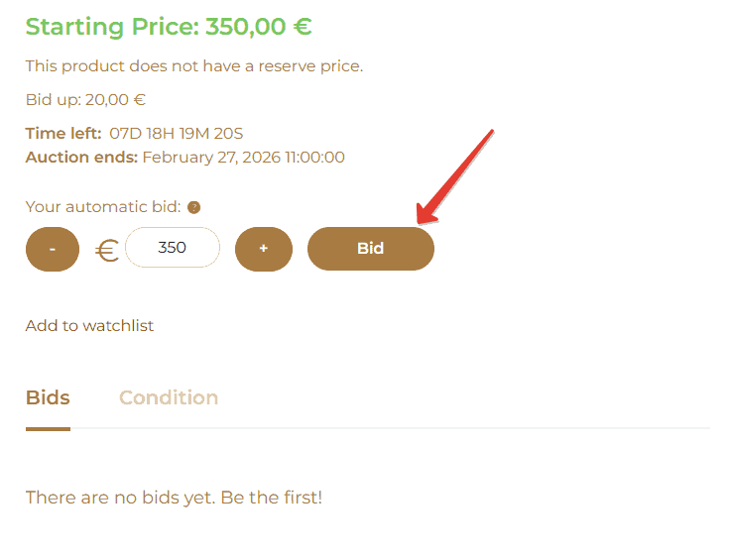Click the Your automatic bid label
The width and height of the screenshot is (732, 560).
tap(103, 207)
